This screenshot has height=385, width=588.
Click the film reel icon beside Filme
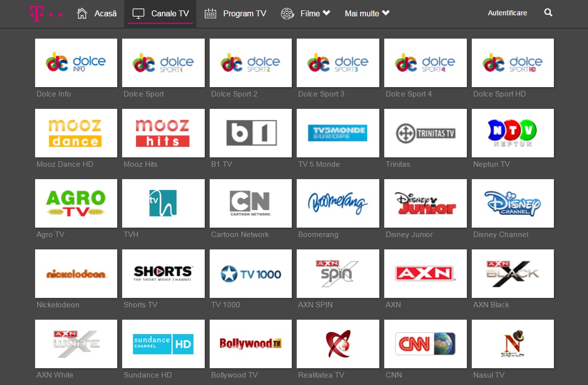click(x=287, y=14)
